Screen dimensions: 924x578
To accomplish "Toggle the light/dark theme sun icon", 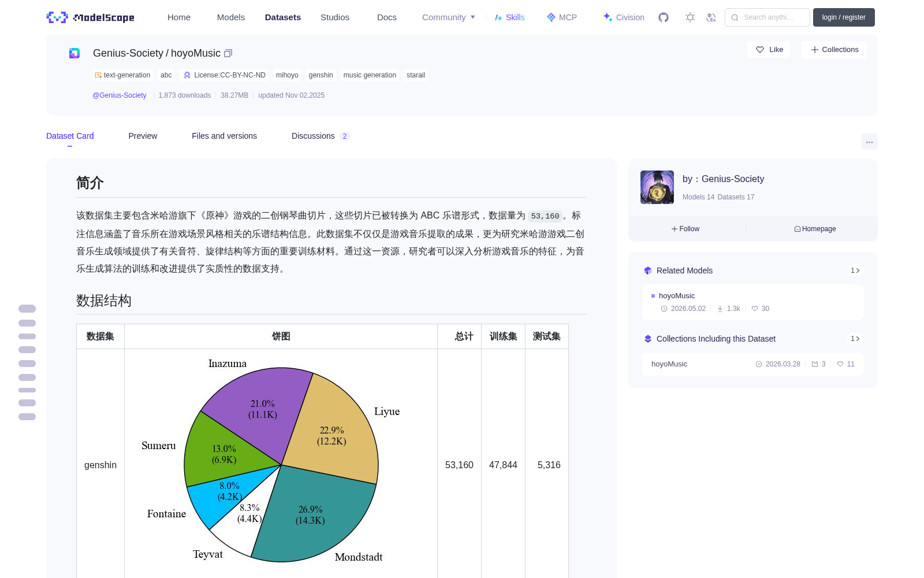I will 690,17.
